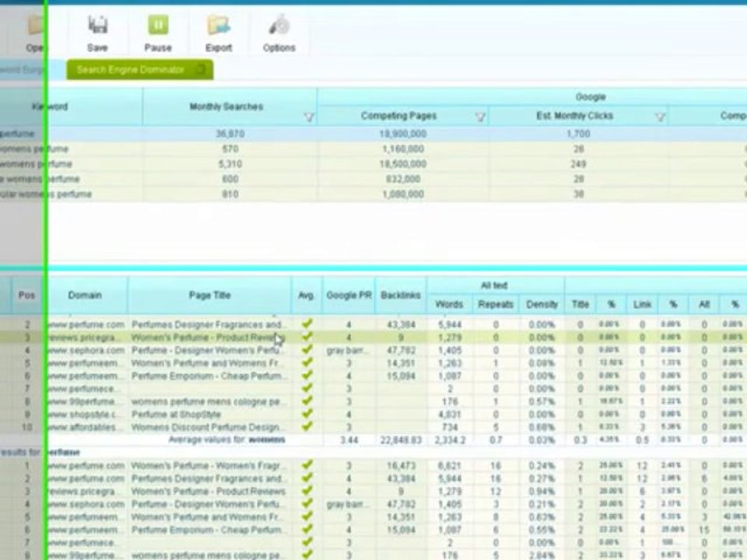Click the small icon on the Search Engine Dominator tab
This screenshot has width=747, height=560.
pos(201,69)
